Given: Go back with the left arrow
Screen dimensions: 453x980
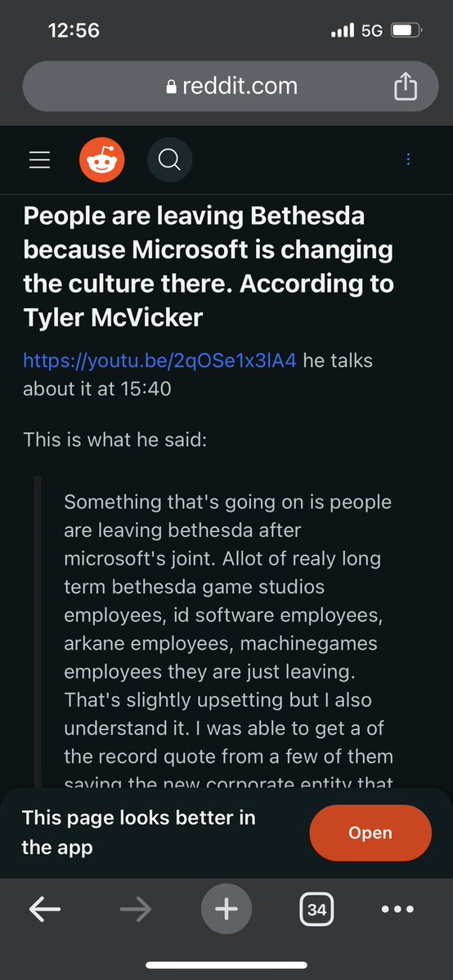Looking at the screenshot, I should pyautogui.click(x=45, y=910).
